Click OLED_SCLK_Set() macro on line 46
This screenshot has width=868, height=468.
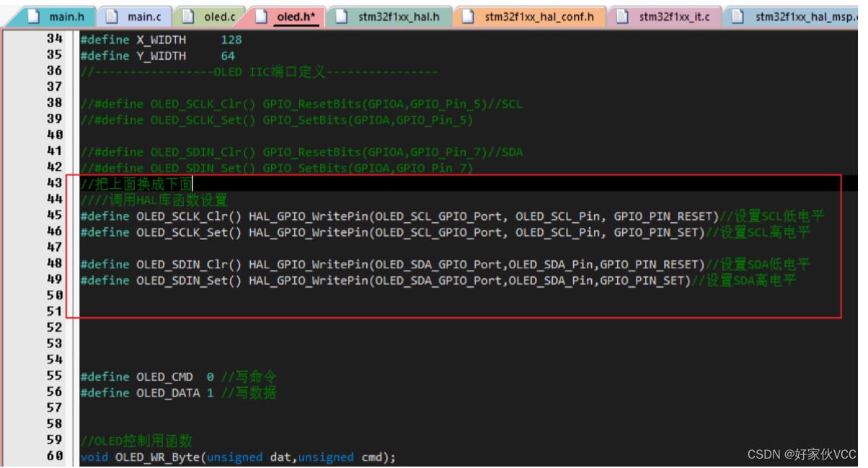click(x=189, y=232)
